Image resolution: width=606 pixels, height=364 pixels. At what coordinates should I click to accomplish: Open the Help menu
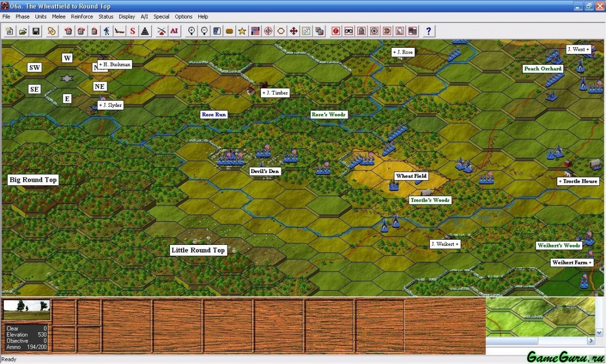tap(203, 16)
